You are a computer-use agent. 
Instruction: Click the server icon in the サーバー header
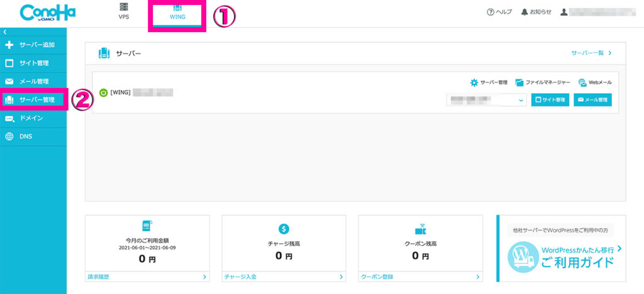(104, 53)
